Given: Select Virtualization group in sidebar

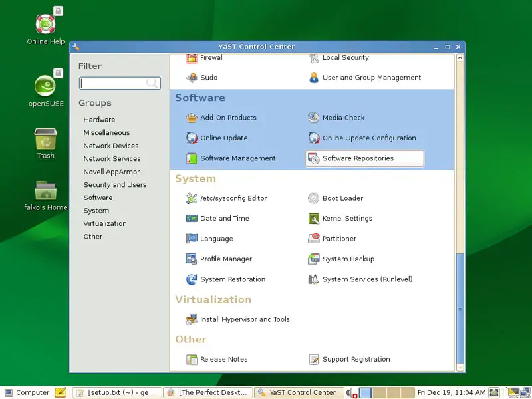Looking at the screenshot, I should coord(105,223).
